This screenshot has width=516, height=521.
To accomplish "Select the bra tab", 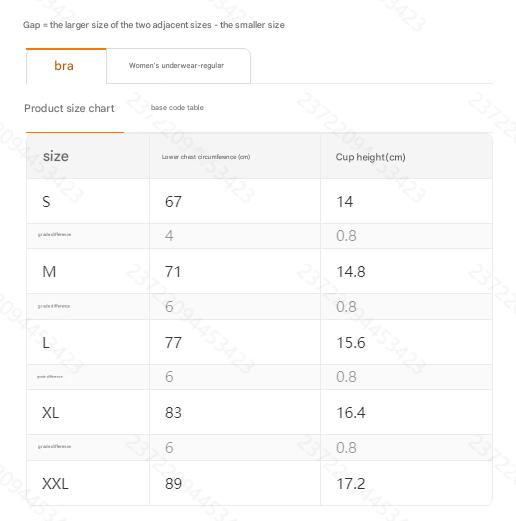I will [x=66, y=66].
